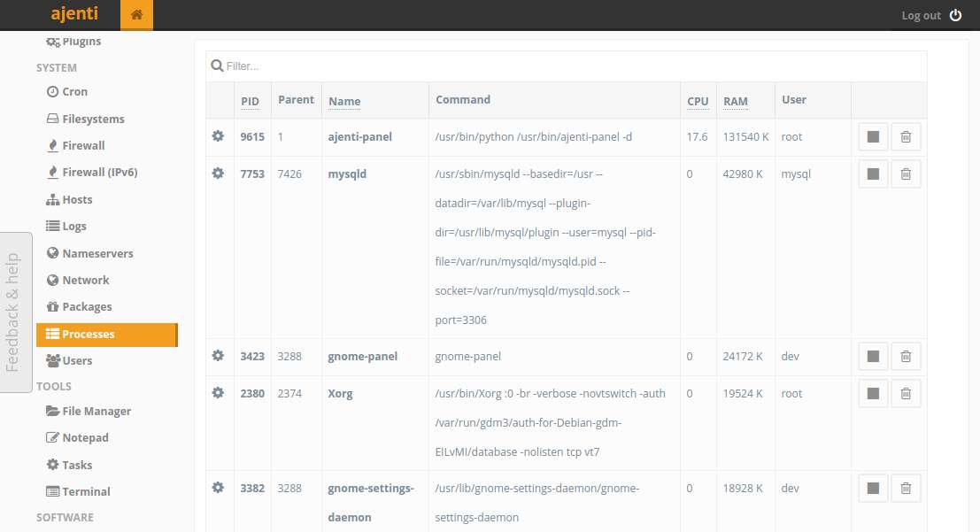Click the Command column header
Screen dimensions: 980x532
(462, 99)
